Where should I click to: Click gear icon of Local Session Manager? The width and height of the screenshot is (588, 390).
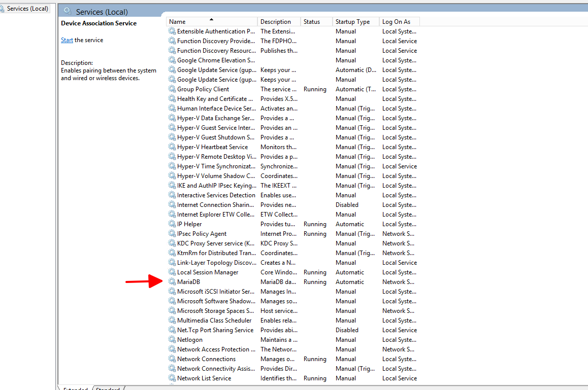coord(172,272)
